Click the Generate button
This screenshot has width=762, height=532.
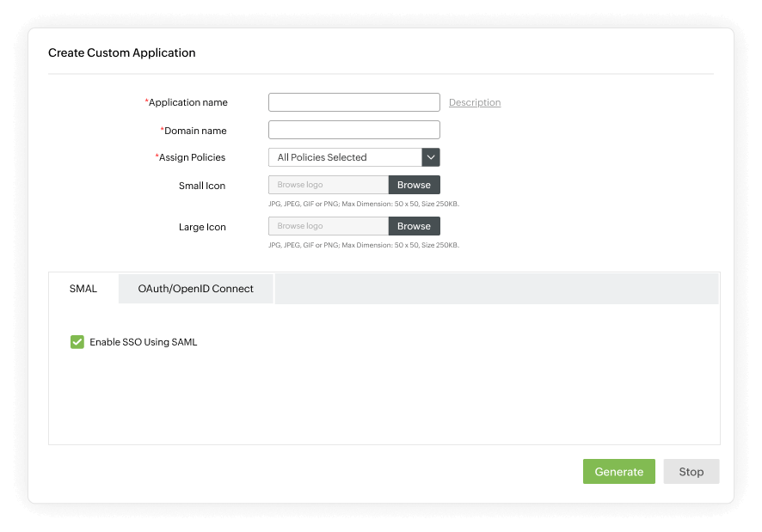(619, 471)
